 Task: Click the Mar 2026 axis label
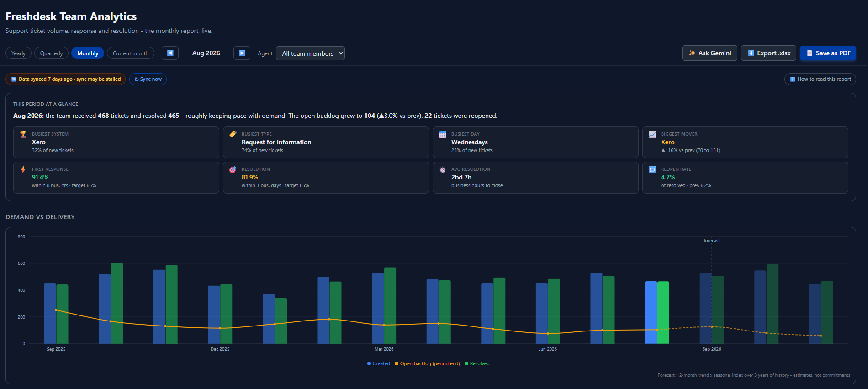(x=384, y=349)
